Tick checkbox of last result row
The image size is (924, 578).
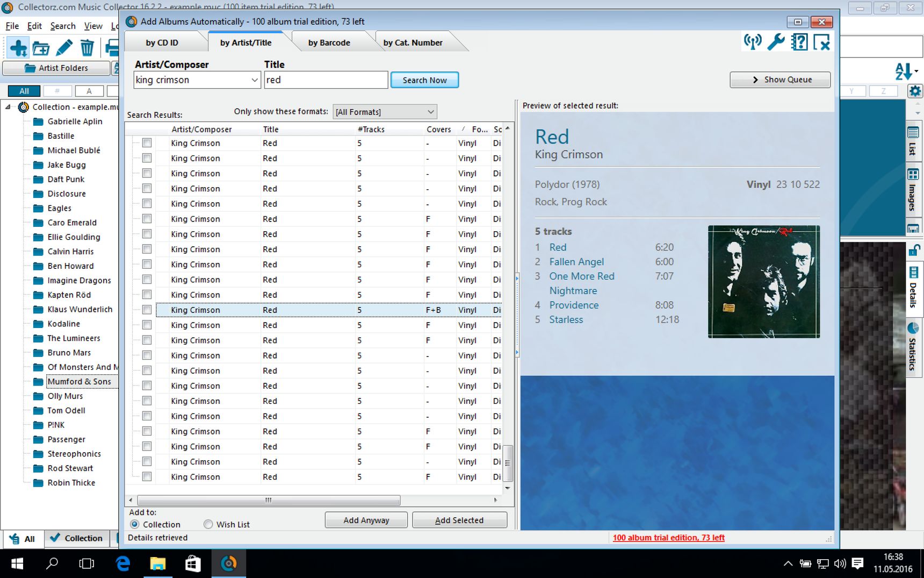pos(147,476)
